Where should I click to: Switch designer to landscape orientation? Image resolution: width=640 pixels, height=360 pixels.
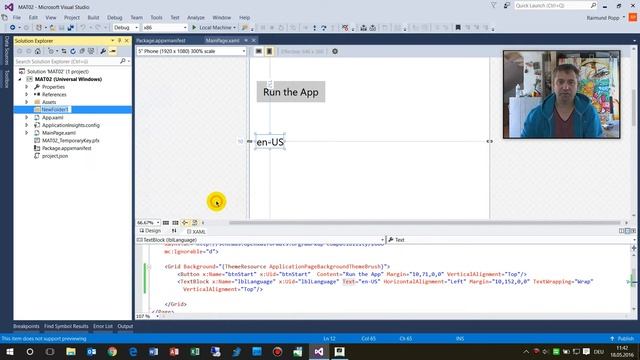tap(259, 51)
